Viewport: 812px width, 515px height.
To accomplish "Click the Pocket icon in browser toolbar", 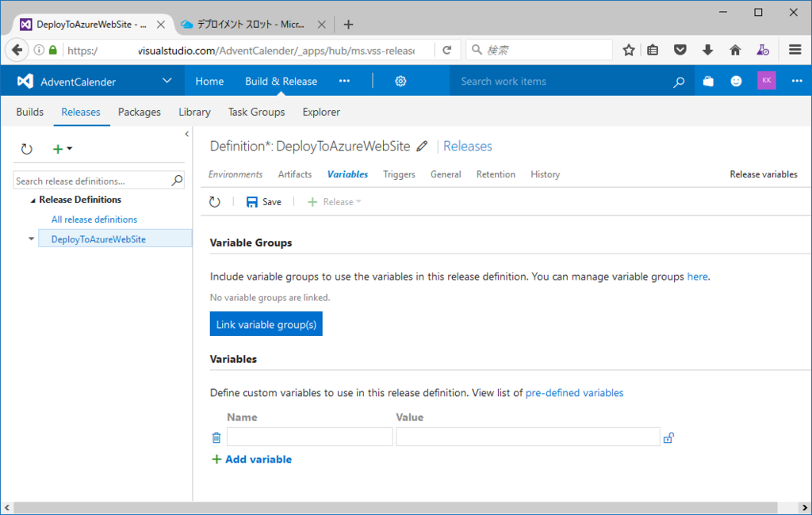I will [680, 50].
